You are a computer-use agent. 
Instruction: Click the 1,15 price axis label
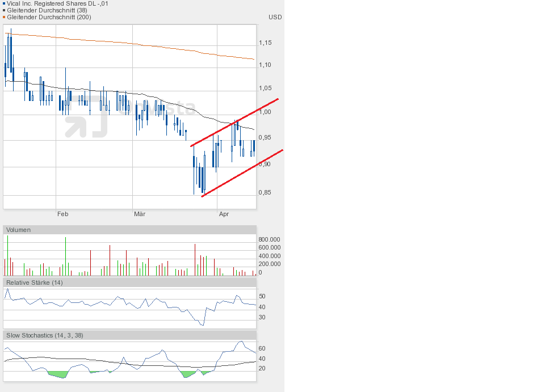pos(265,43)
